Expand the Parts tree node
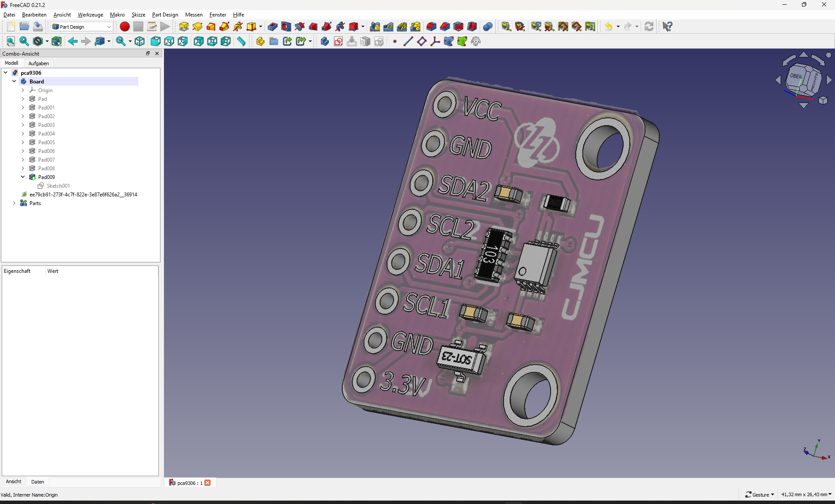 (14, 203)
